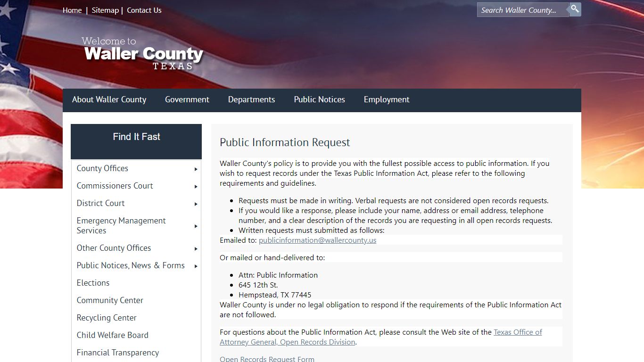644x362 pixels.
Task: Expand the County Offices submenu arrow
Action: [x=196, y=169]
